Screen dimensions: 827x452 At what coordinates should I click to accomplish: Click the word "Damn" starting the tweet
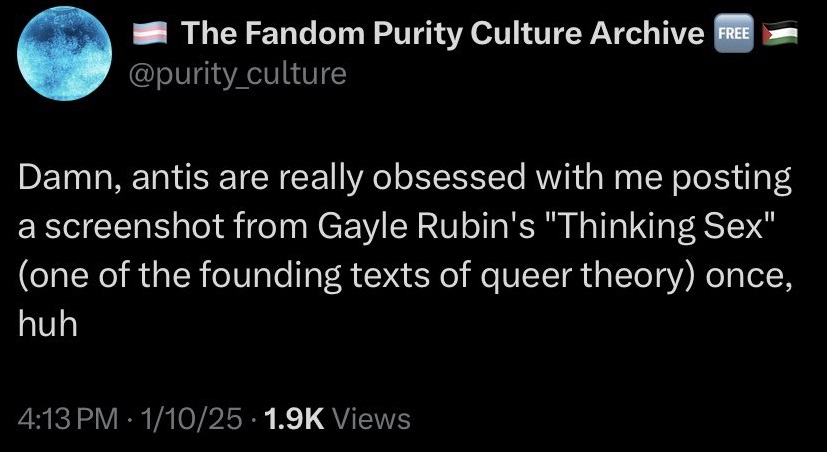[58, 181]
